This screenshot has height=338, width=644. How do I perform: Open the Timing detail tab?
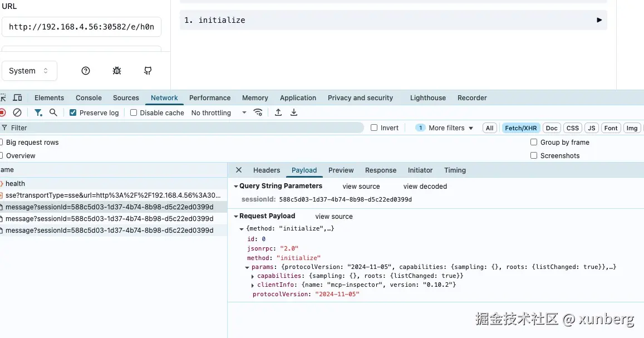point(455,170)
